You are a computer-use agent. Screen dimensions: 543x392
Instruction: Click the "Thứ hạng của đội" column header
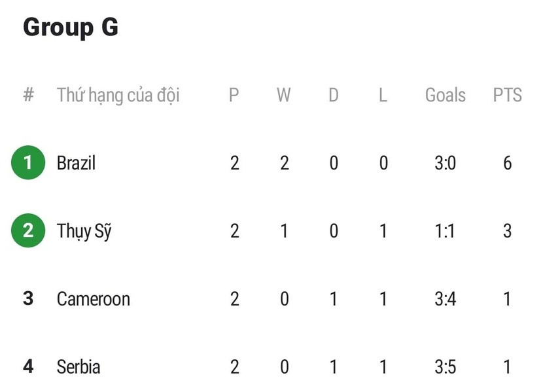click(x=118, y=96)
